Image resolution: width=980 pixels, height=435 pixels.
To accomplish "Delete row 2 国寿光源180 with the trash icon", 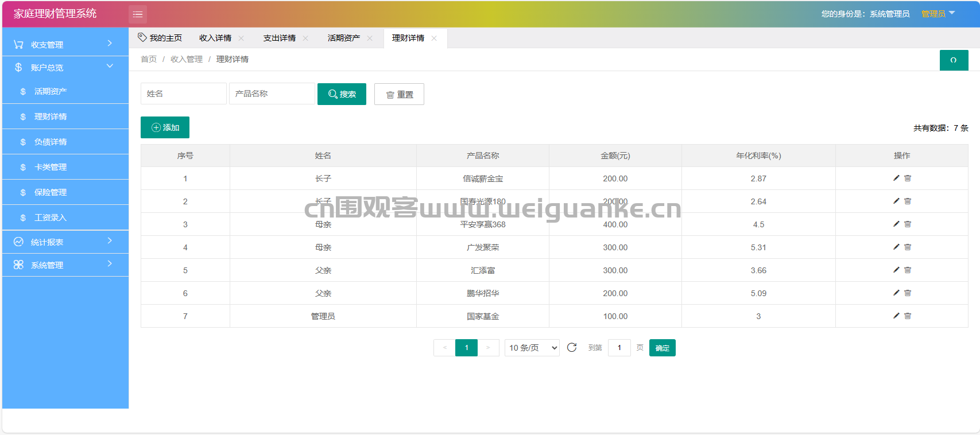I will 908,201.
